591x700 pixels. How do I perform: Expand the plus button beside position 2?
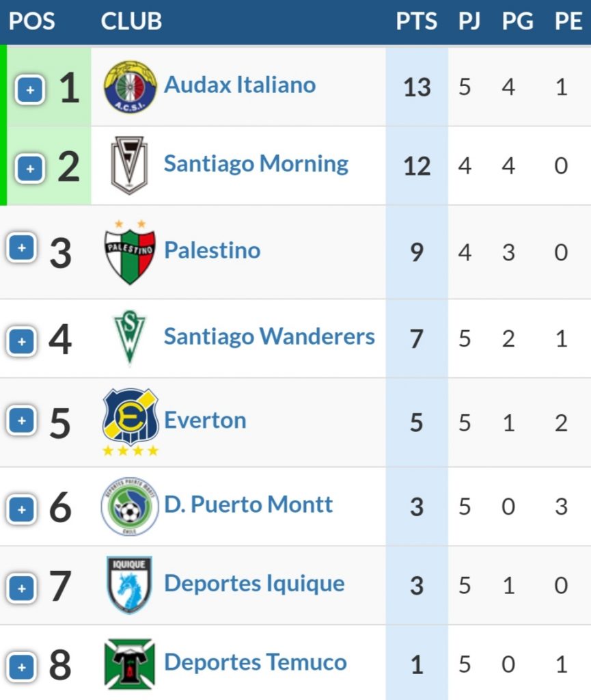pos(30,169)
